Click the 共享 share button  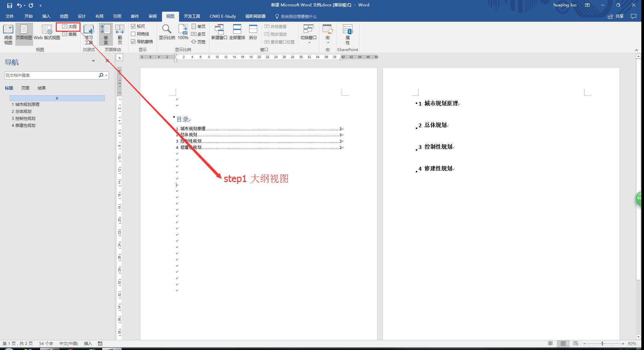pos(616,16)
